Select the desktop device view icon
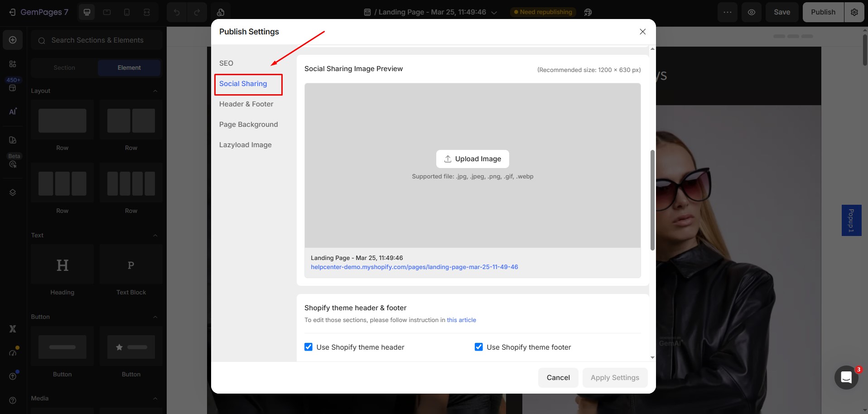 (87, 12)
